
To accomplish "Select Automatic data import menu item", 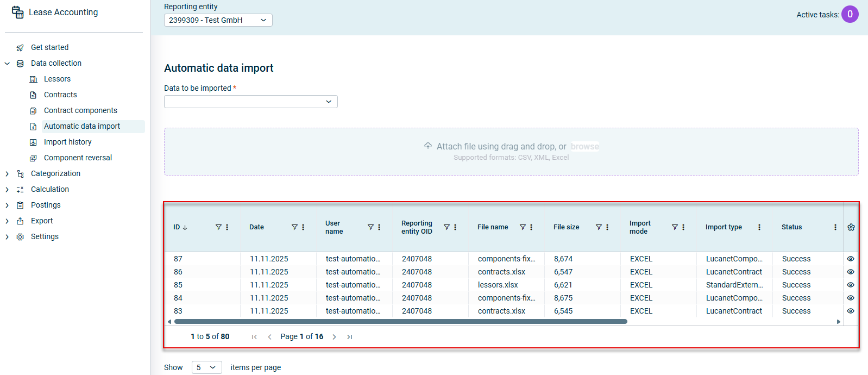I will [82, 126].
